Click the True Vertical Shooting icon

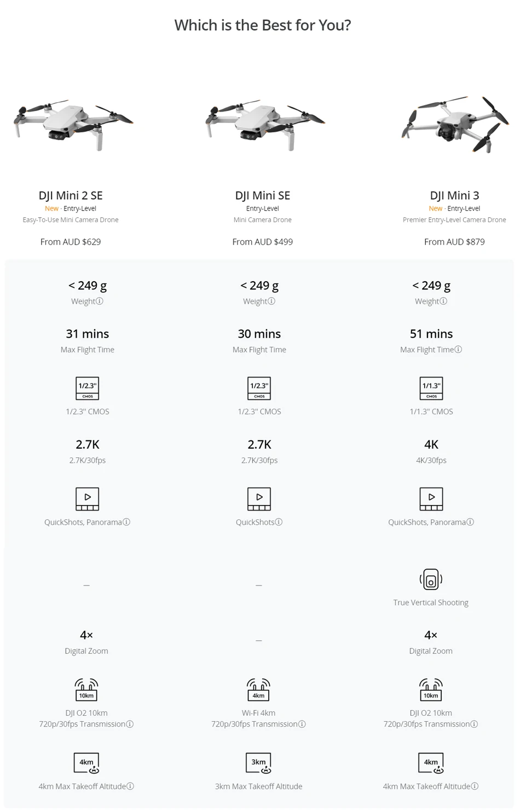[431, 579]
